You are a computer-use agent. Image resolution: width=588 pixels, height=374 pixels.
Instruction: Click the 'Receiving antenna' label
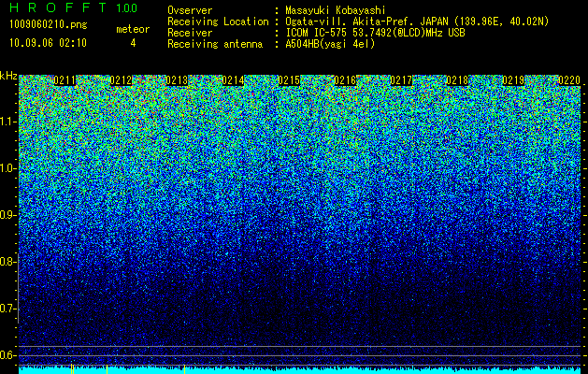point(215,44)
